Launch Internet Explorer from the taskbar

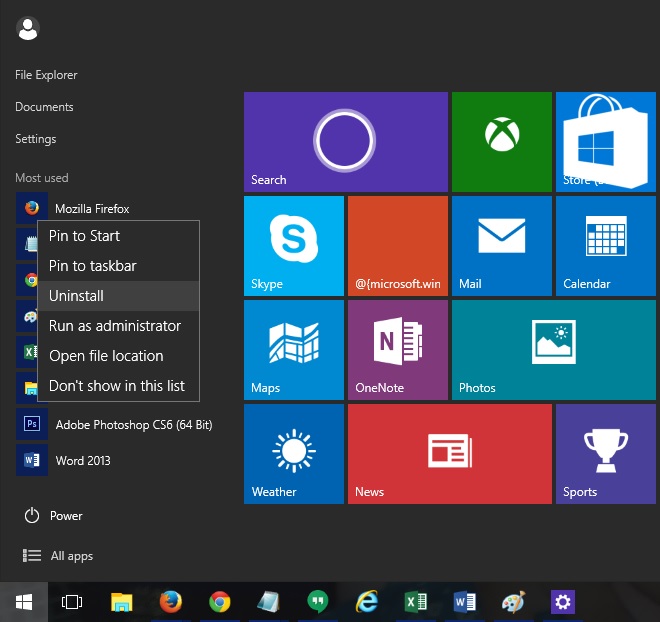coord(367,602)
